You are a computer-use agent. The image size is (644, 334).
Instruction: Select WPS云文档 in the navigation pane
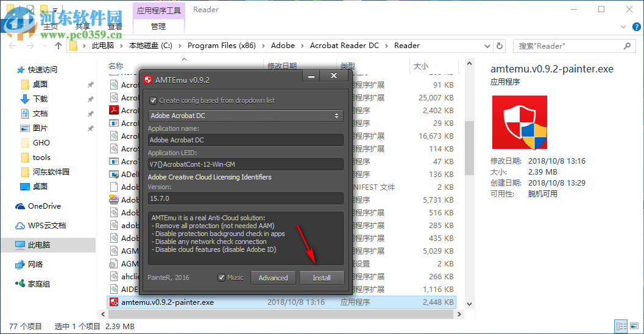47,225
